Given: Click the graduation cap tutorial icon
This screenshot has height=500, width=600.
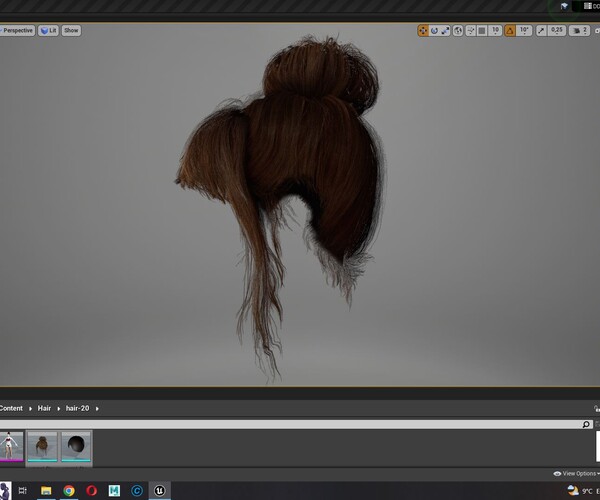Looking at the screenshot, I should (564, 6).
